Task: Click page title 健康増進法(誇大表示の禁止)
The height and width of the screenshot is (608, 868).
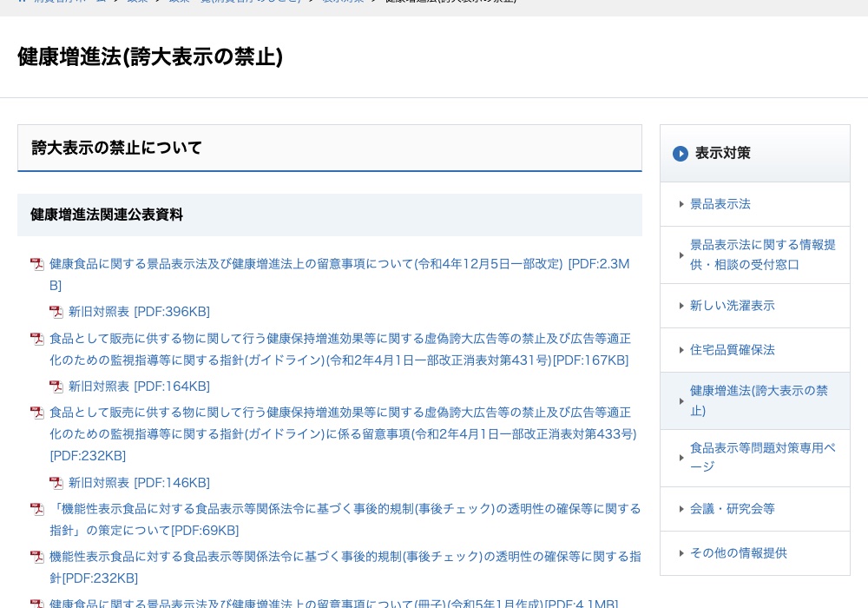Action: 150,56
